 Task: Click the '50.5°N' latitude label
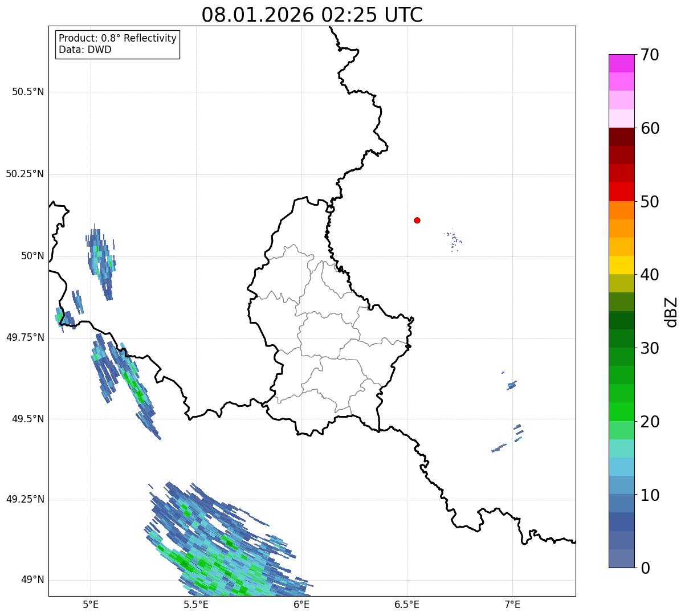[28, 92]
